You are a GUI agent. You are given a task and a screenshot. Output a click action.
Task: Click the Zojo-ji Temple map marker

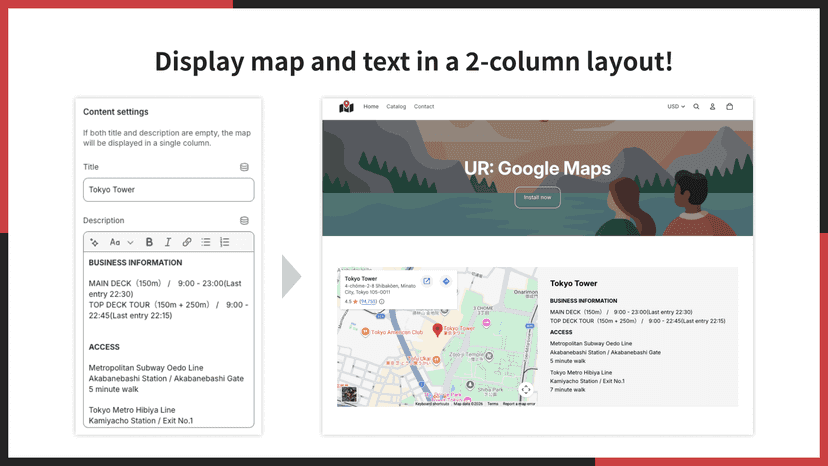[x=489, y=357]
